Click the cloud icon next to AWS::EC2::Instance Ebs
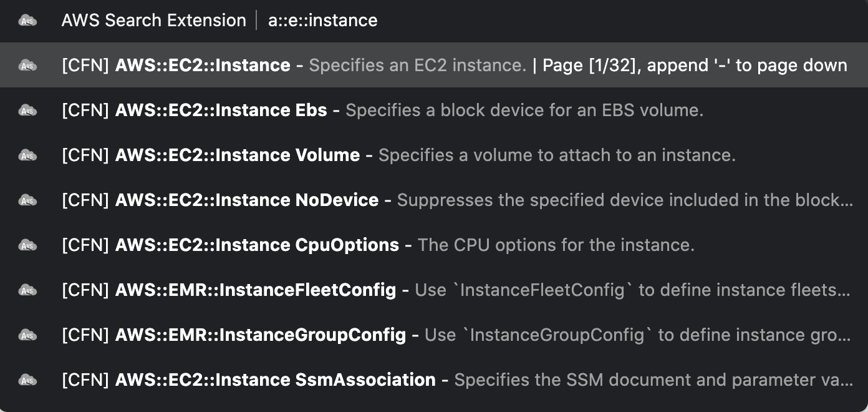This screenshot has height=412, width=868. click(27, 110)
